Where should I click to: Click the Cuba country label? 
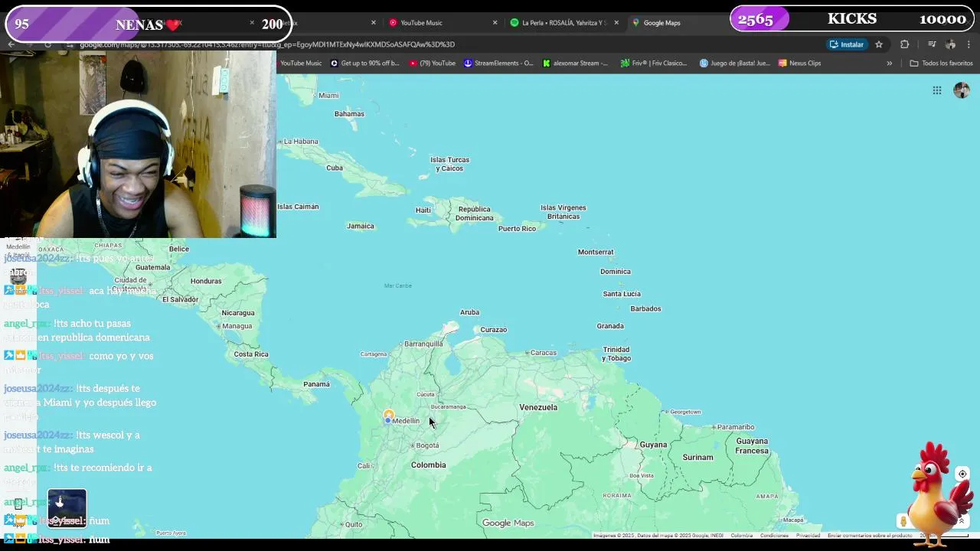pyautogui.click(x=335, y=168)
